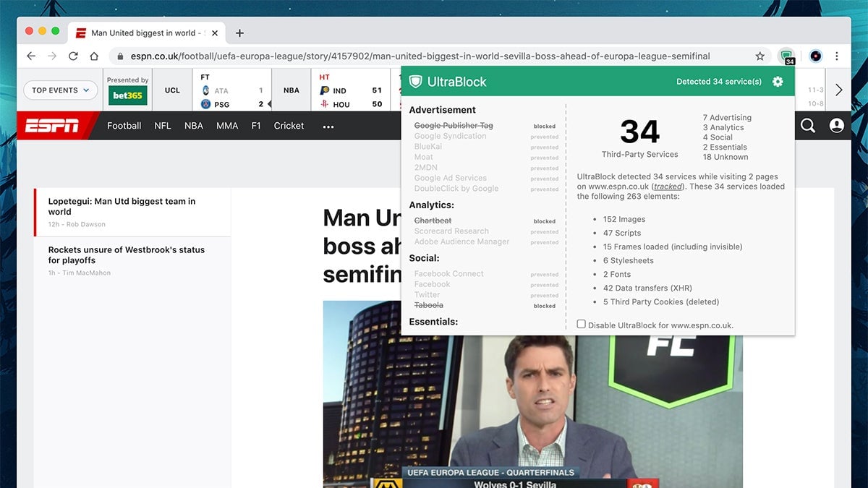Open UltraBlock settings via the gear icon

tap(777, 82)
